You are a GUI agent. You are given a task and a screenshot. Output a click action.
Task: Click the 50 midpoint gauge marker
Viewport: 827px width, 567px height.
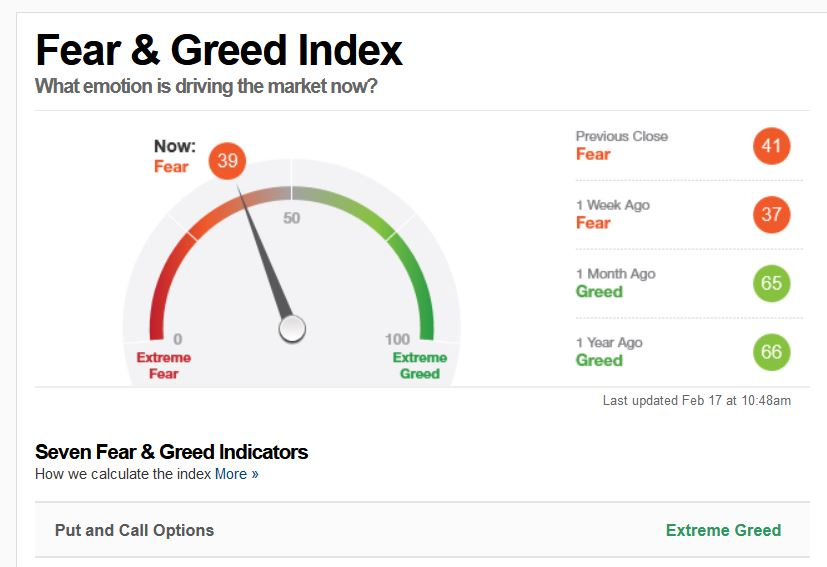tap(291, 218)
